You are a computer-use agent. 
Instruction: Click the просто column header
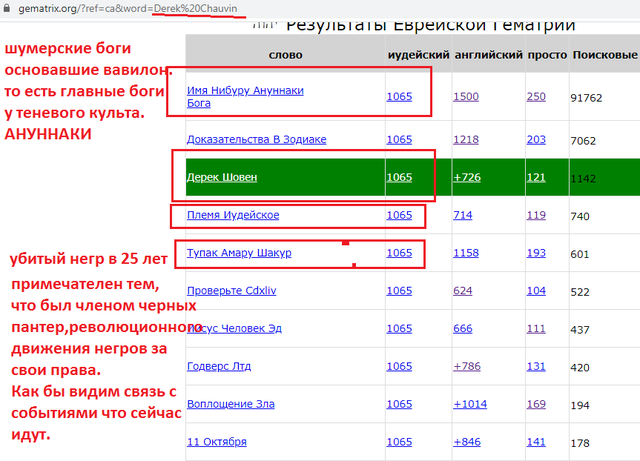547,55
